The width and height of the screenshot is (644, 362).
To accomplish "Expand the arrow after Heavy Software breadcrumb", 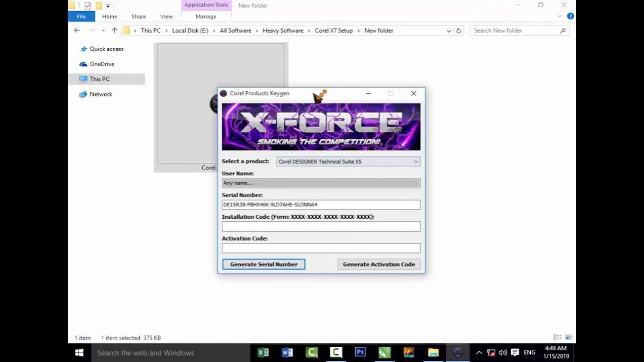I will click(309, 31).
